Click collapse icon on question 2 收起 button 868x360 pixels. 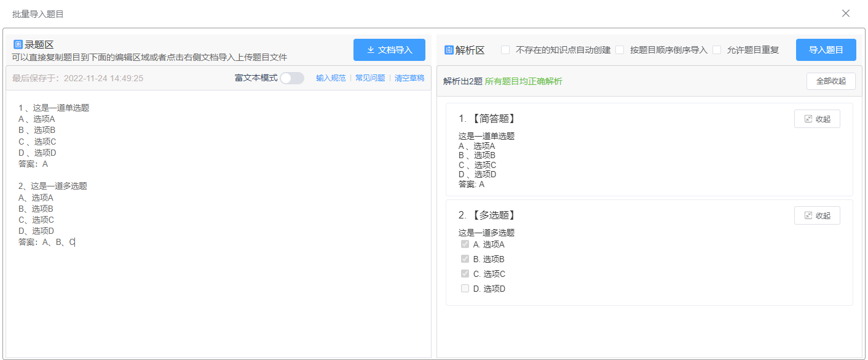tap(808, 215)
